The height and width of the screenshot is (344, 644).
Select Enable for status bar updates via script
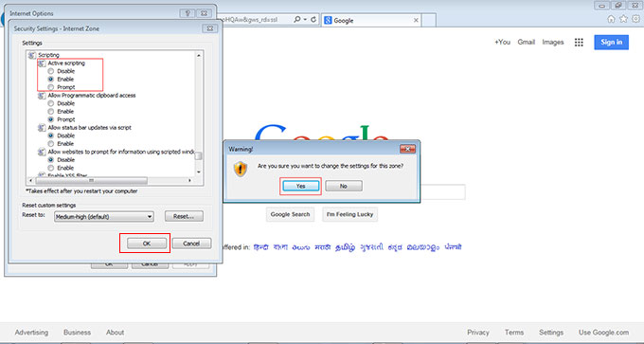tap(51, 143)
